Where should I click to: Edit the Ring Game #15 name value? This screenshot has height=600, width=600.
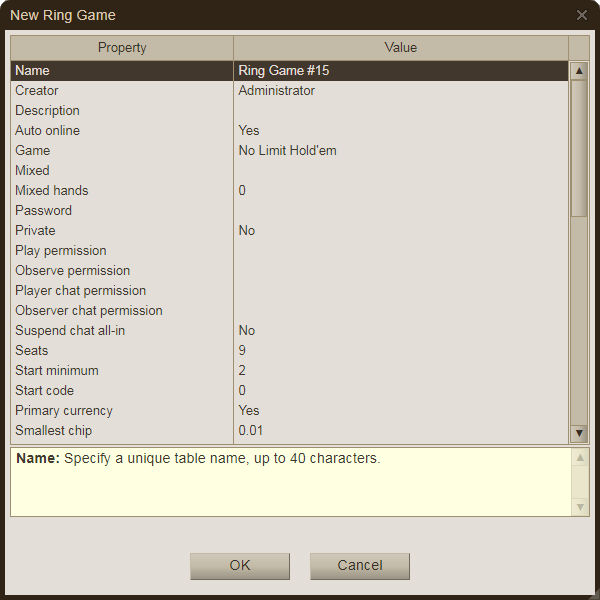pos(400,71)
